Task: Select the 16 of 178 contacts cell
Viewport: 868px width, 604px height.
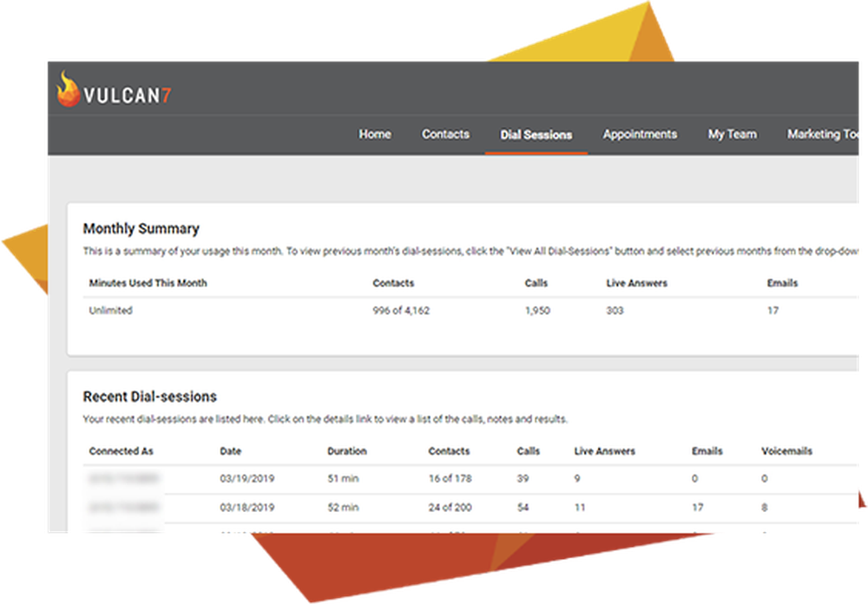Action: (450, 478)
